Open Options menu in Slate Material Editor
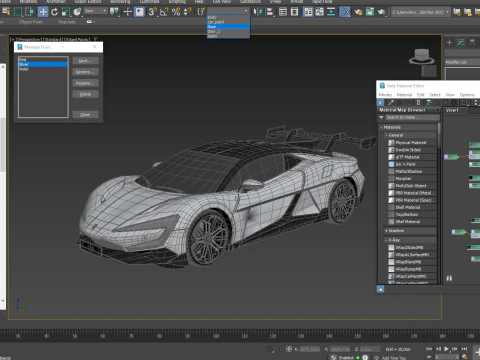The image size is (480, 360). pos(467,95)
